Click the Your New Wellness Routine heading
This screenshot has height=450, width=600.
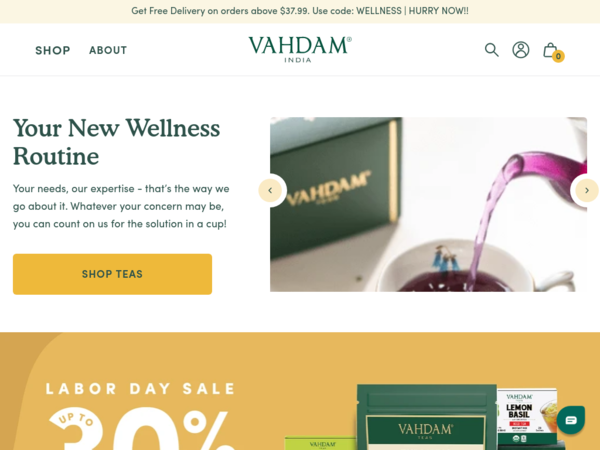[116, 142]
